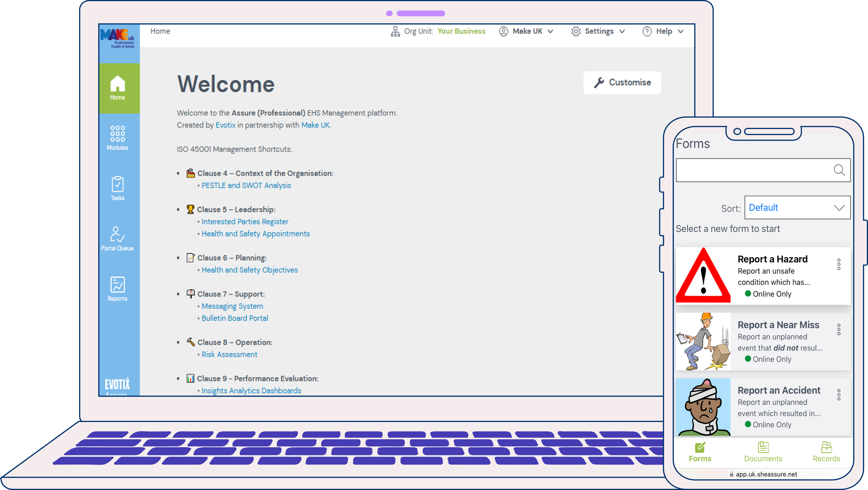Select the Portal Queue icon
The height and width of the screenshot is (490, 868).
pyautogui.click(x=117, y=238)
